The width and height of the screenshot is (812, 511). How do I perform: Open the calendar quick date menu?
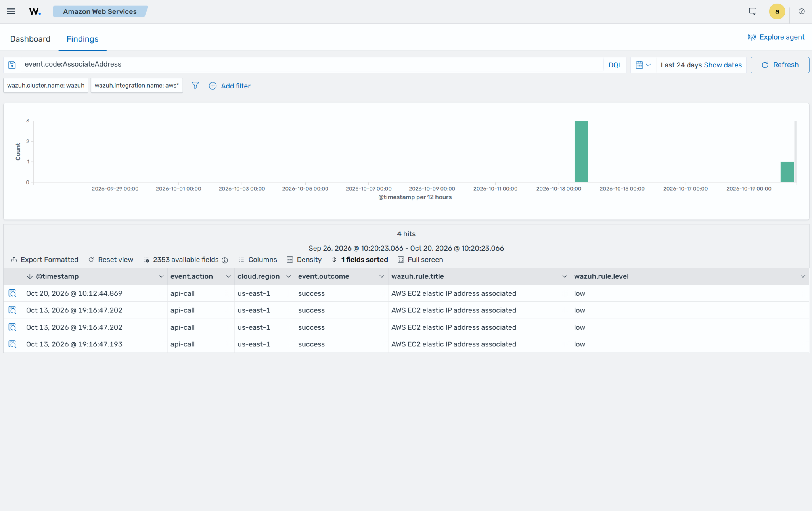point(643,65)
